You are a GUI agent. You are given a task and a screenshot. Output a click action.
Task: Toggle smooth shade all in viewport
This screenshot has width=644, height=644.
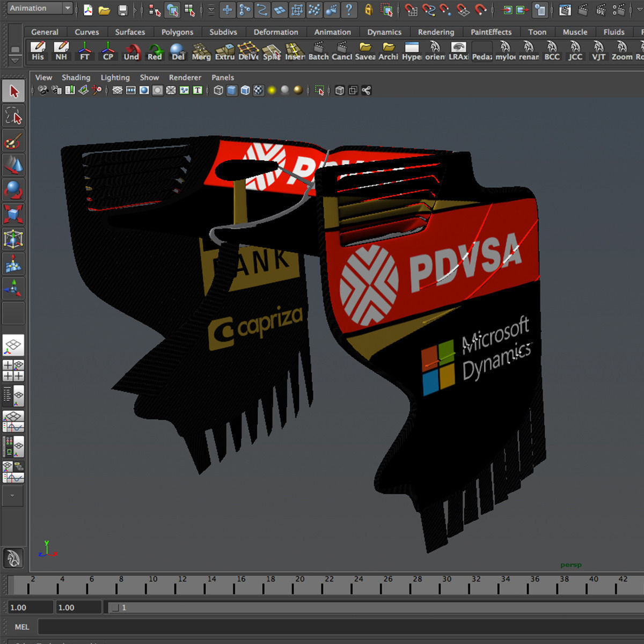pyautogui.click(x=232, y=90)
